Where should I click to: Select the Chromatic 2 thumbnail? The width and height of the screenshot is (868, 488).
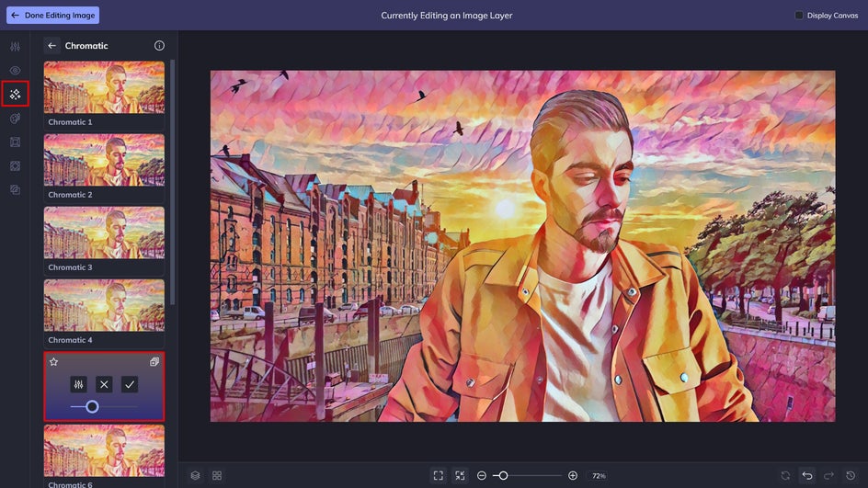coord(104,168)
